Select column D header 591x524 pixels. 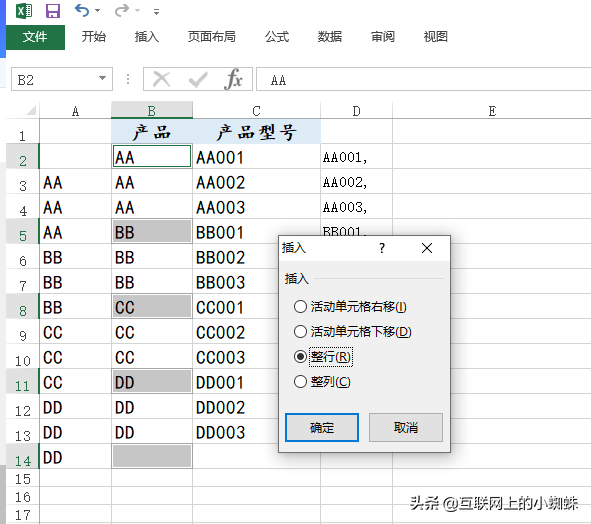[357, 111]
